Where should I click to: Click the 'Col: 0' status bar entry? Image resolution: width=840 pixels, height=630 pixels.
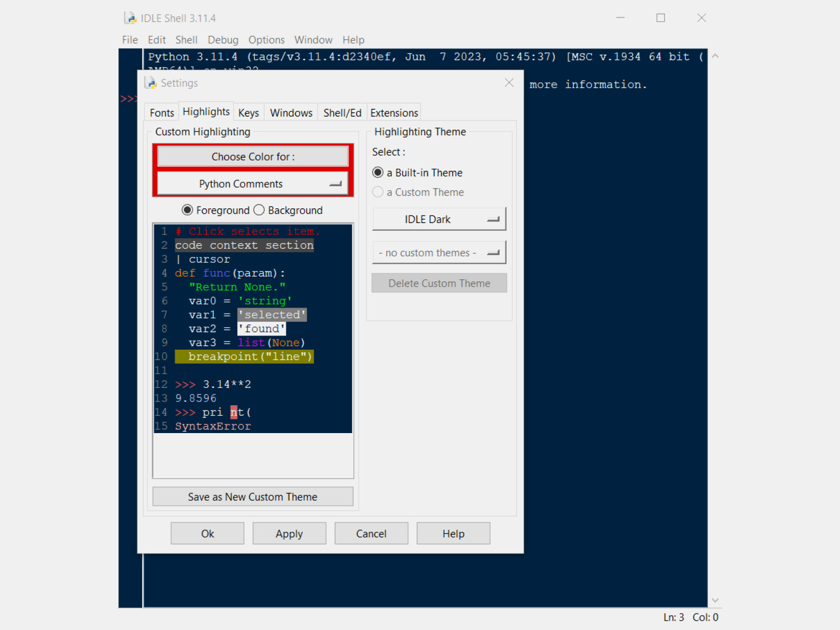(x=705, y=617)
